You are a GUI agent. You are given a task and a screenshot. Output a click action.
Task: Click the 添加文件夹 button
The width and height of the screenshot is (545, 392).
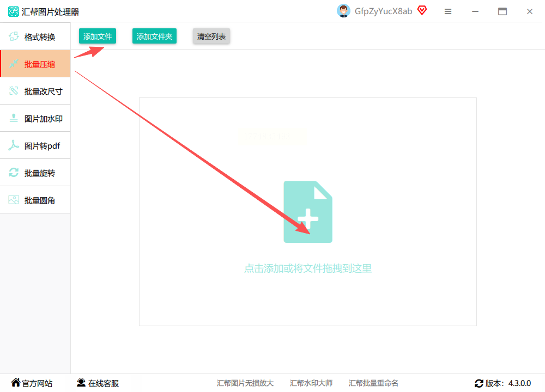pyautogui.click(x=154, y=36)
